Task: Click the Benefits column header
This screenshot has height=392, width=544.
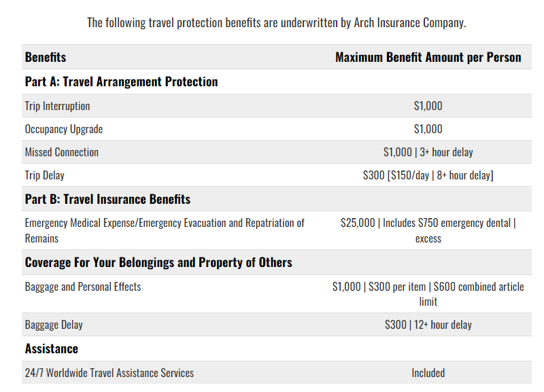Action: 46,57
